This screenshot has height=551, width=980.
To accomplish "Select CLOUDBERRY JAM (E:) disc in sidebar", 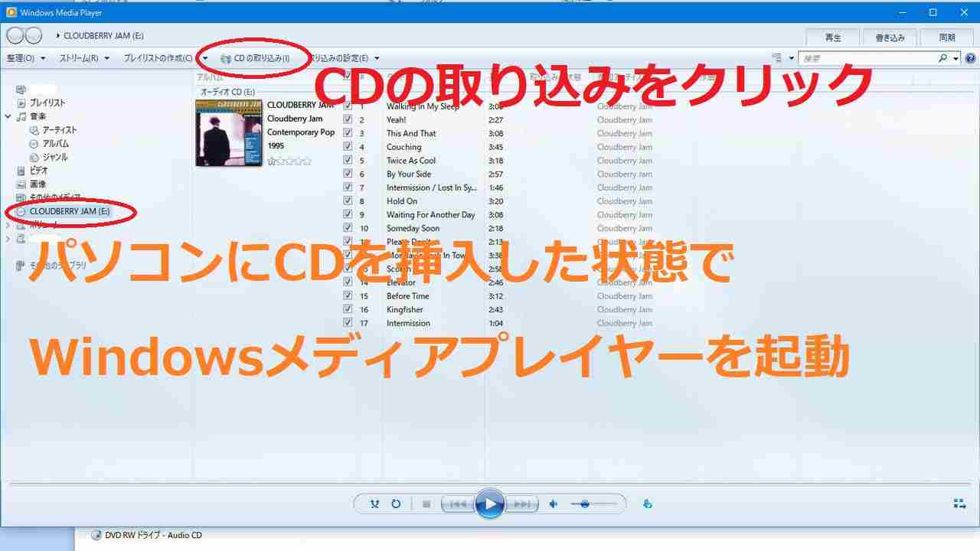I will [70, 211].
